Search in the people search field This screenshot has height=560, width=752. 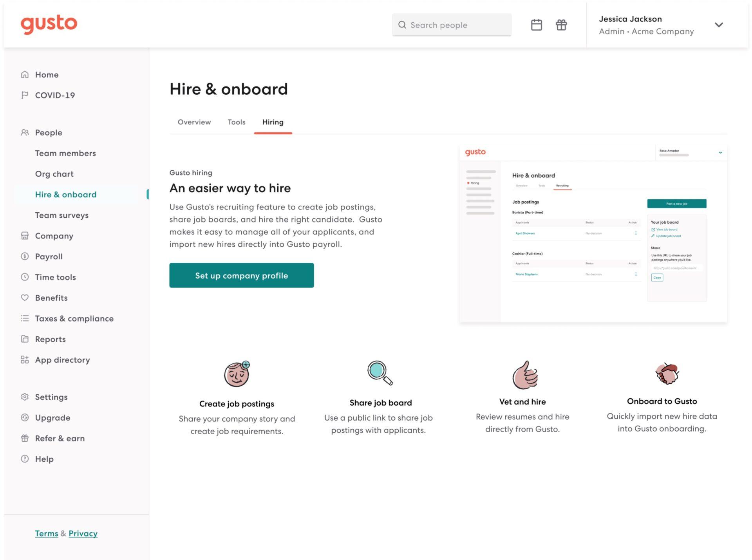[x=452, y=25]
